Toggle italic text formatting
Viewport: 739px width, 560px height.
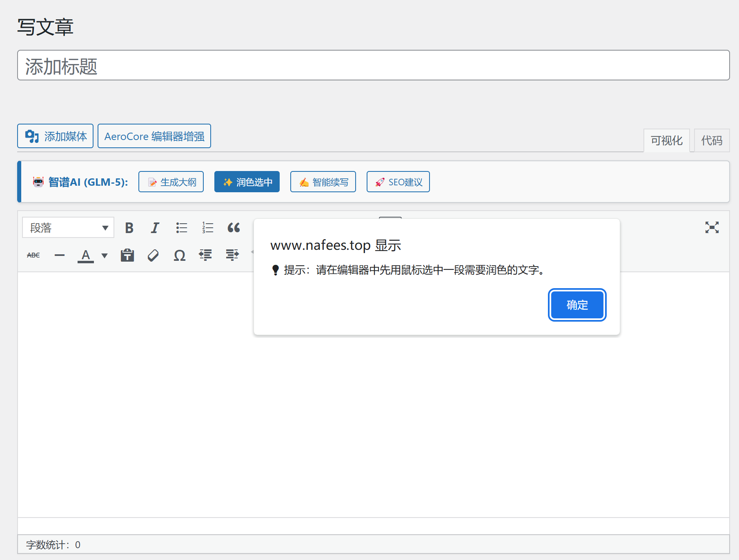click(x=155, y=228)
